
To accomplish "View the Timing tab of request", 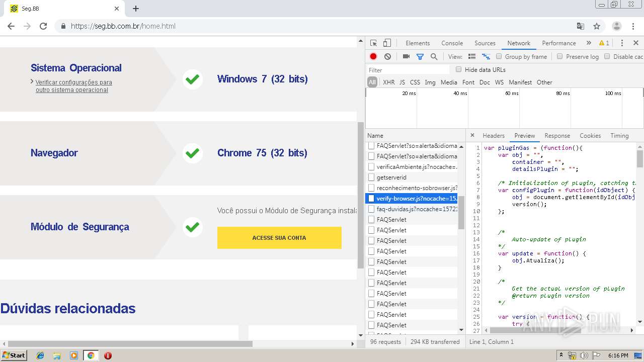I will (619, 136).
